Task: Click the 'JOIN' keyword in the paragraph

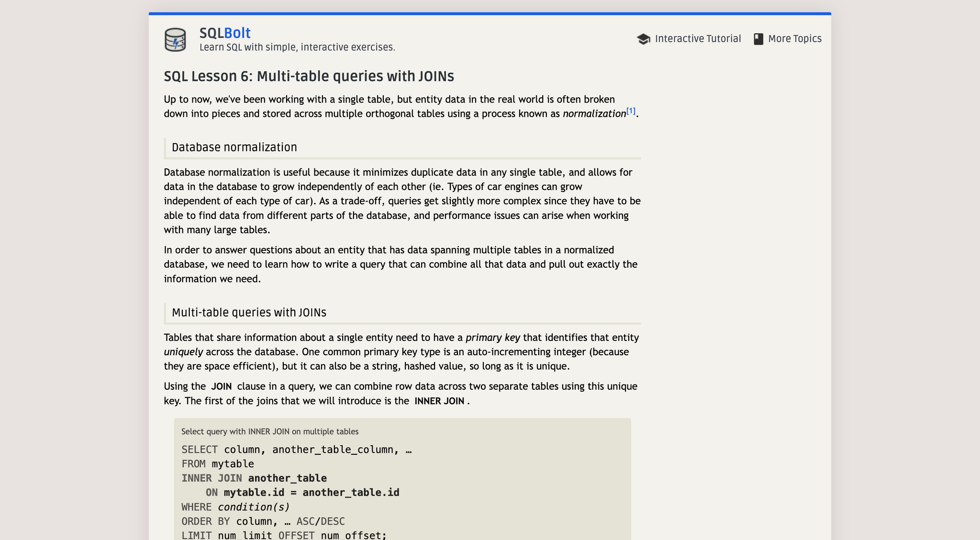Action: 222,387
